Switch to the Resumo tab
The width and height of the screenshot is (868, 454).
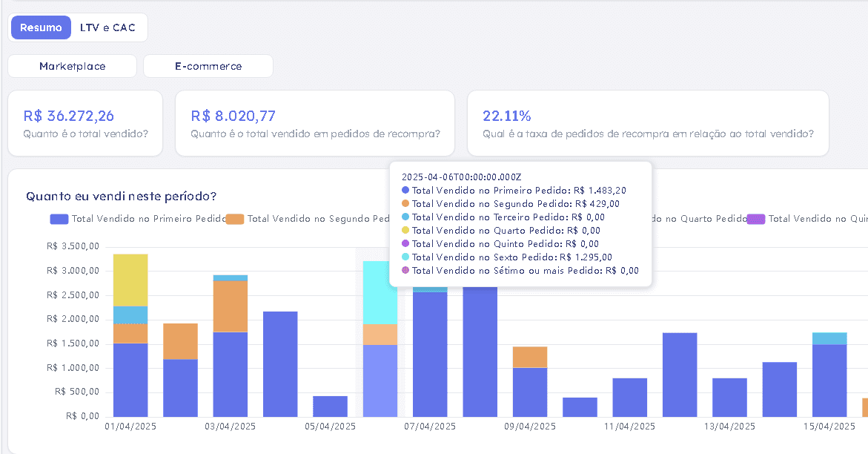(x=41, y=27)
